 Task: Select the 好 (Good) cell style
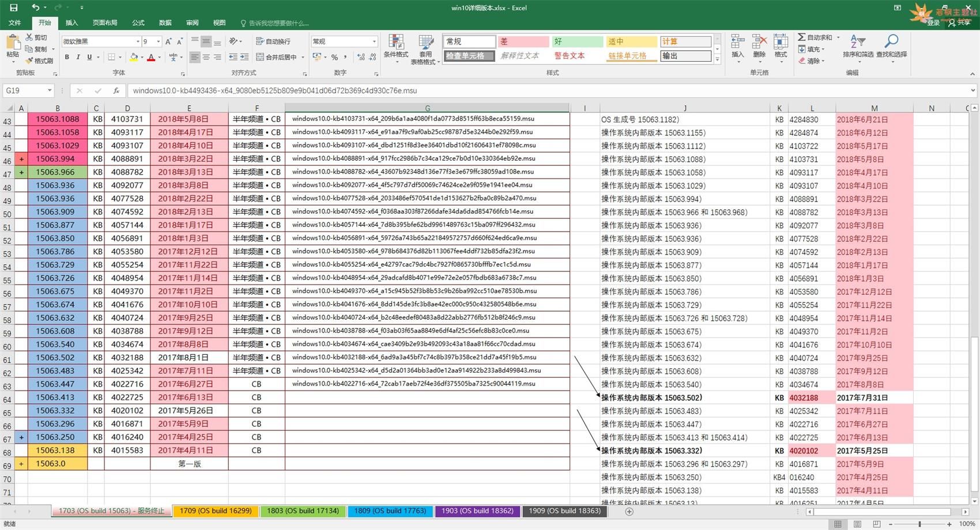577,41
